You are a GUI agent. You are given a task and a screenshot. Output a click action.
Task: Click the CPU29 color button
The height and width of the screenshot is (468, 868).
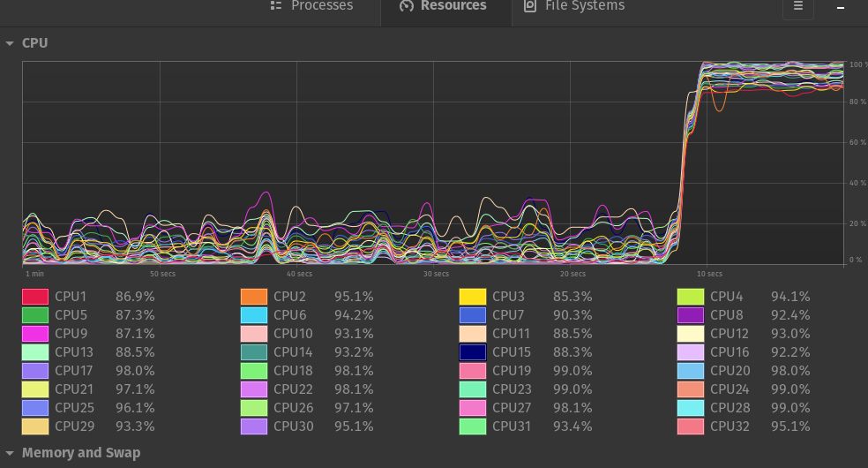coord(34,426)
